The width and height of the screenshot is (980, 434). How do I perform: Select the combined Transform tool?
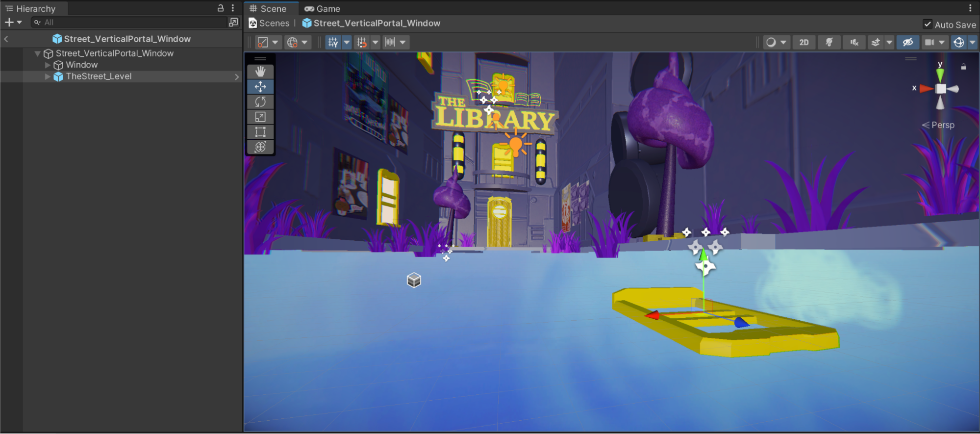(260, 147)
